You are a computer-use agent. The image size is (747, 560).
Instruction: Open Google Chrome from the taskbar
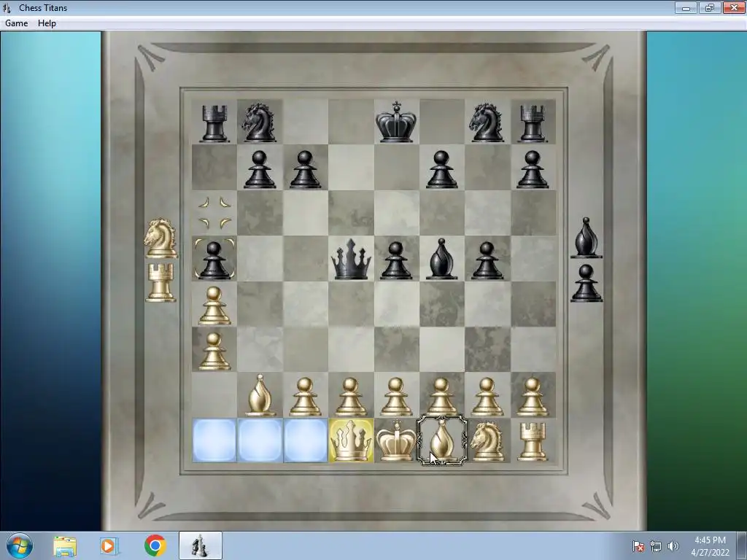coord(155,545)
